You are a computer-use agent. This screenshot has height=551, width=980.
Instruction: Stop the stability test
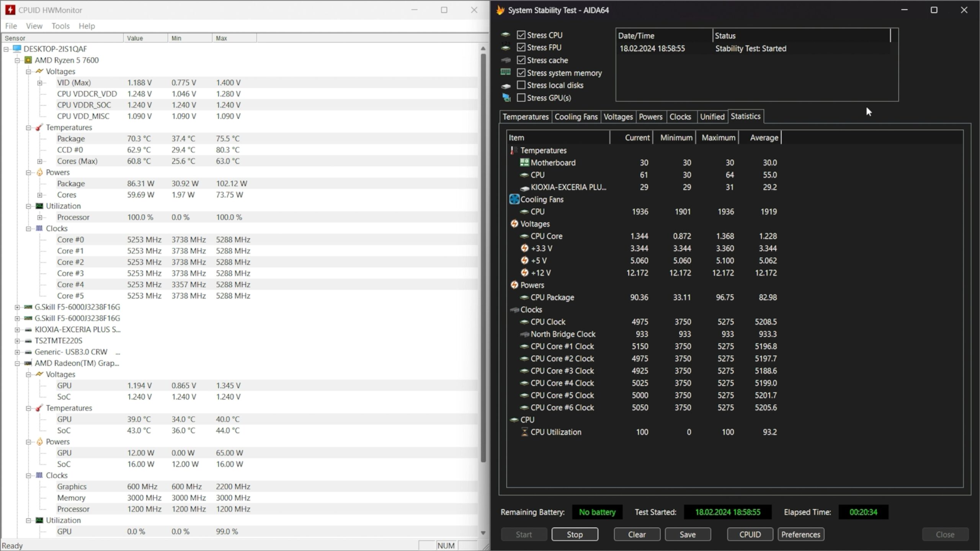575,534
